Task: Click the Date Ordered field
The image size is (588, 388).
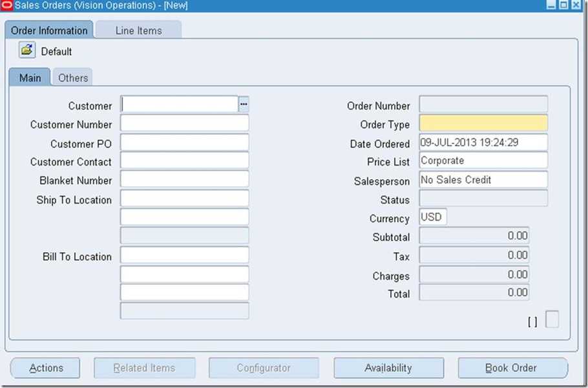Action: (x=483, y=143)
